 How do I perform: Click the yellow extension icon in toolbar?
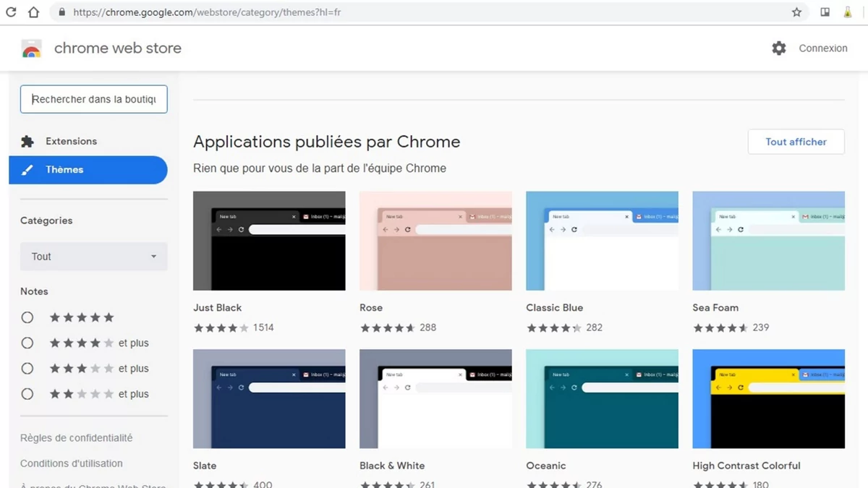click(x=848, y=12)
